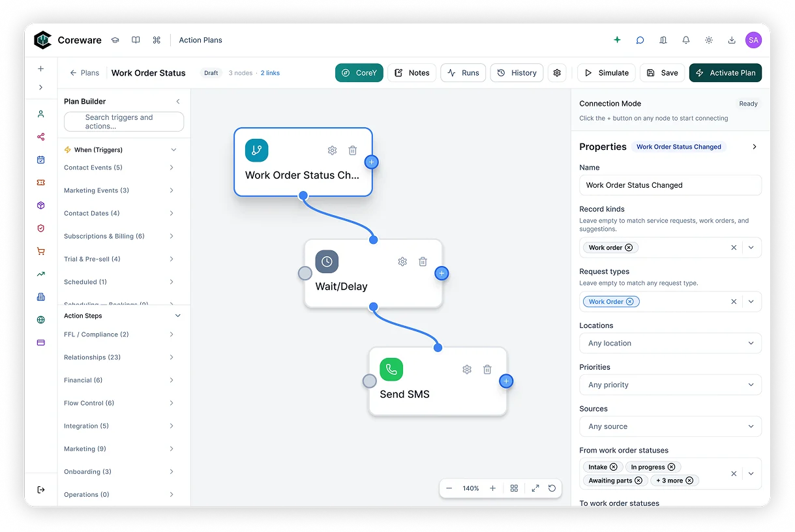This screenshot has height=532, width=795.
Task: Open the grid layout icon on canvas
Action: (x=515, y=488)
